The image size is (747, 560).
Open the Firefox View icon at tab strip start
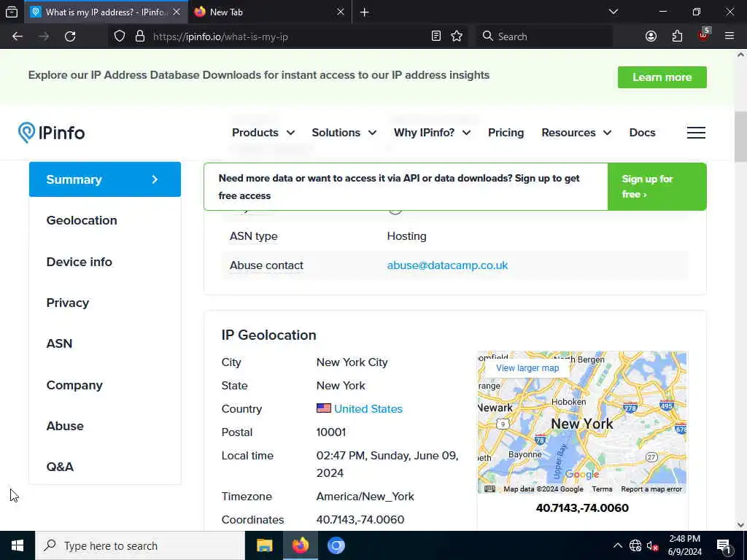click(12, 12)
